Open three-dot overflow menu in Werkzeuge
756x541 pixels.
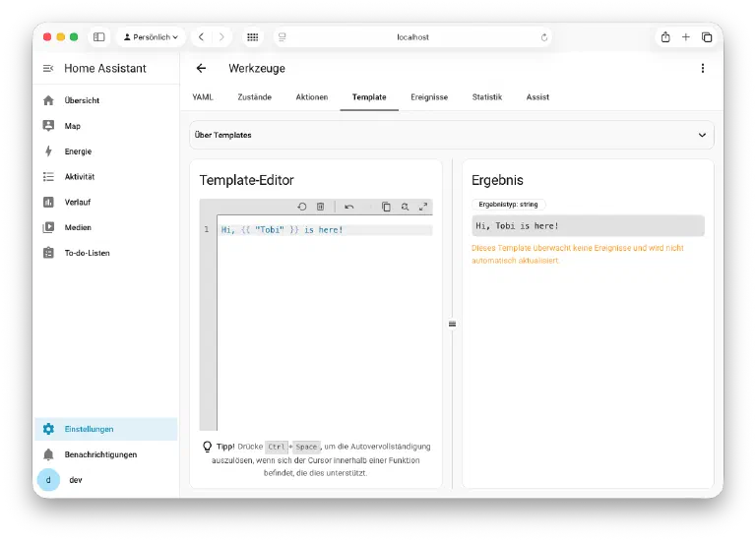tap(703, 69)
